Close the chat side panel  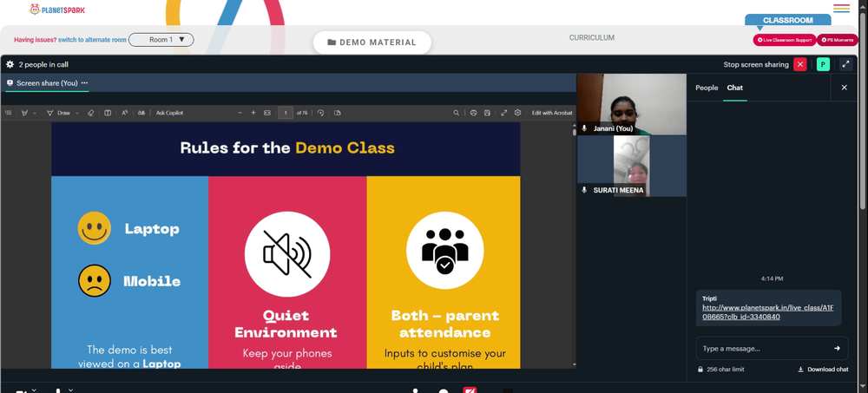[x=845, y=88]
